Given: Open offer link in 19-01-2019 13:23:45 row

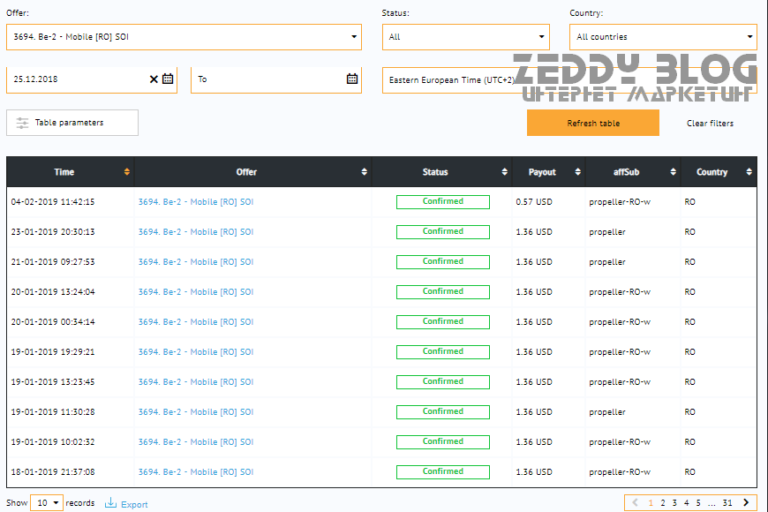Looking at the screenshot, I should [x=196, y=382].
